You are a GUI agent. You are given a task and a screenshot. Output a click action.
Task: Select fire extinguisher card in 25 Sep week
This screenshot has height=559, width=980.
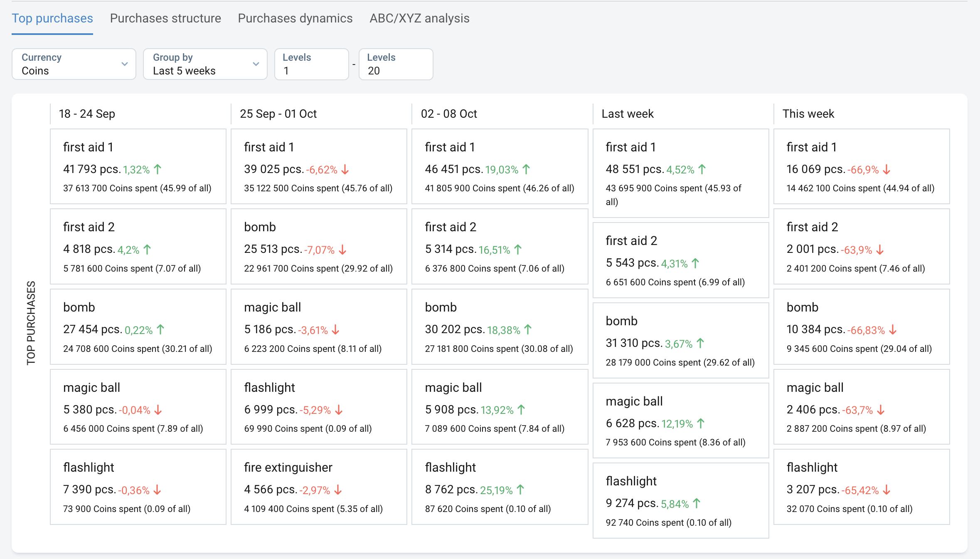coord(318,487)
